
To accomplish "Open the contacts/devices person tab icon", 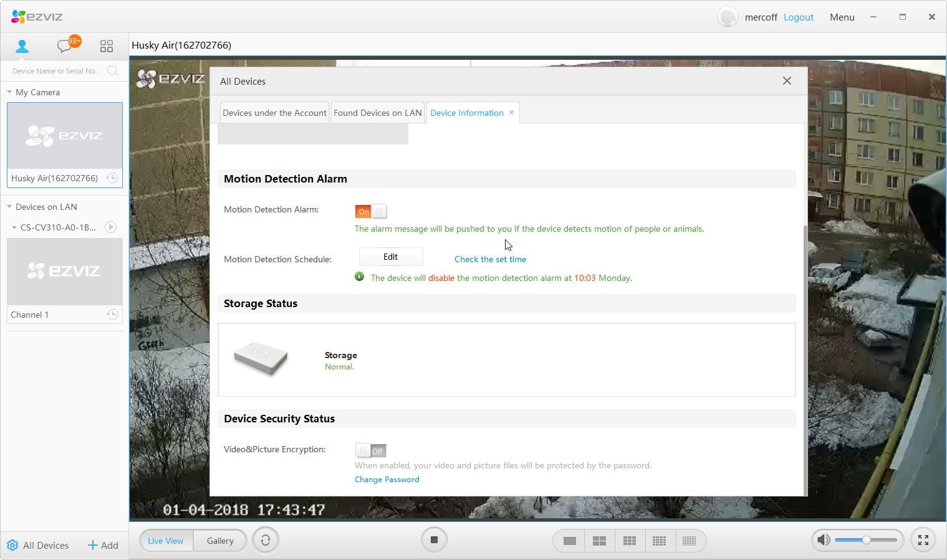I will pyautogui.click(x=22, y=46).
